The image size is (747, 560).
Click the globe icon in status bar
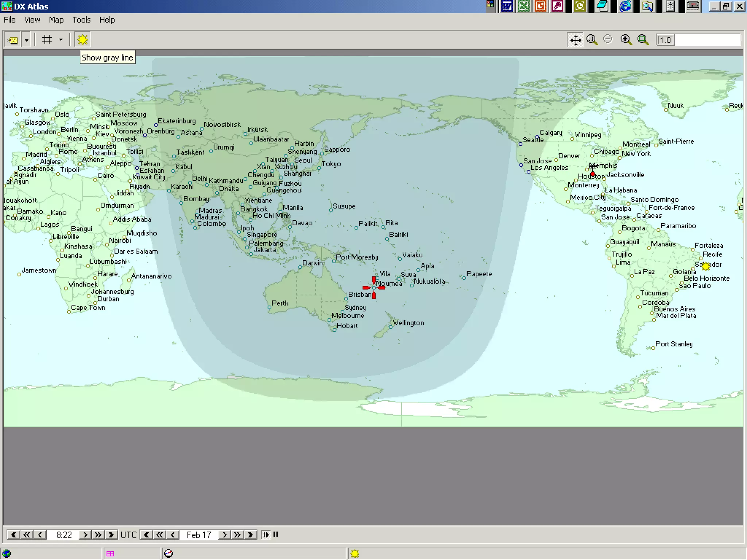pos(7,554)
